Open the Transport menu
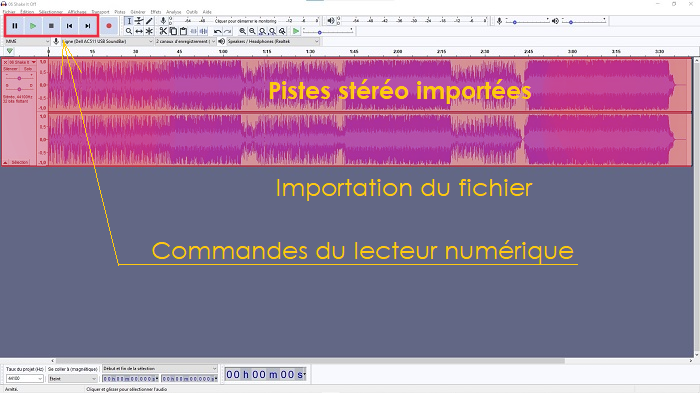 (100, 12)
